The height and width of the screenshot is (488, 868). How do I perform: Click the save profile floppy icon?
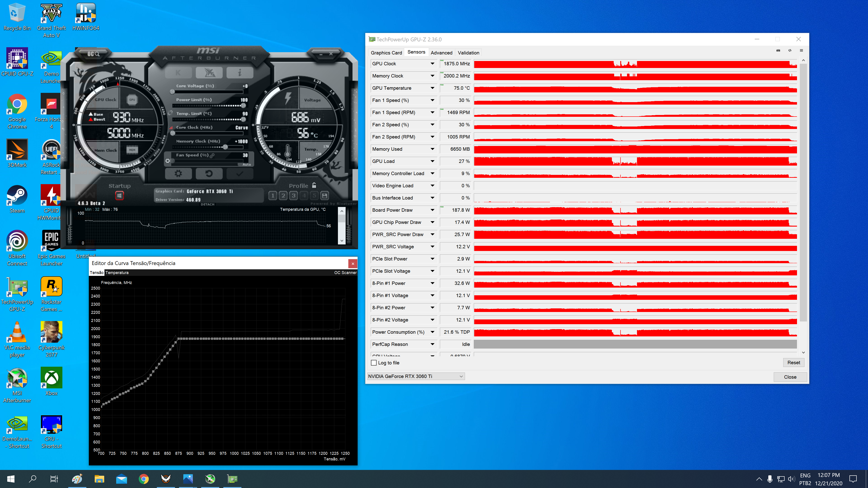[325, 195]
